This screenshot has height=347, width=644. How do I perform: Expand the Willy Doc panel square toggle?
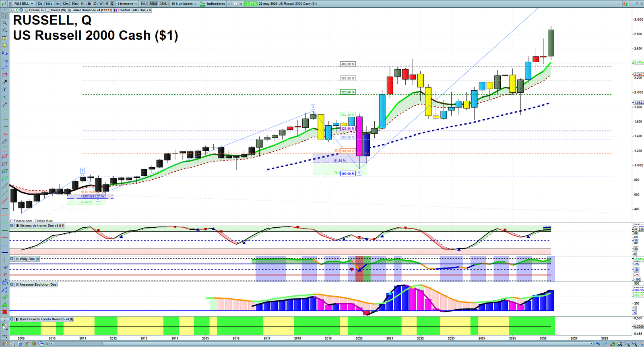17,259
